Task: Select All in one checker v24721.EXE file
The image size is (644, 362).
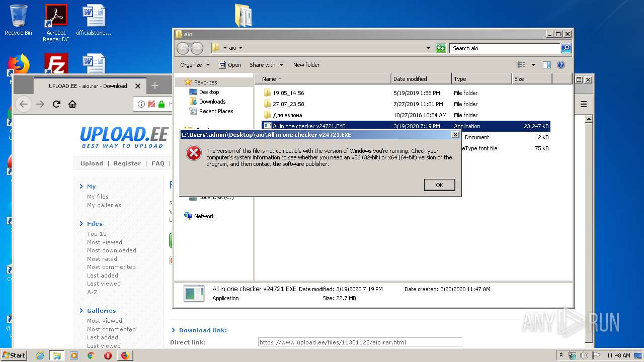Action: [x=406, y=126]
